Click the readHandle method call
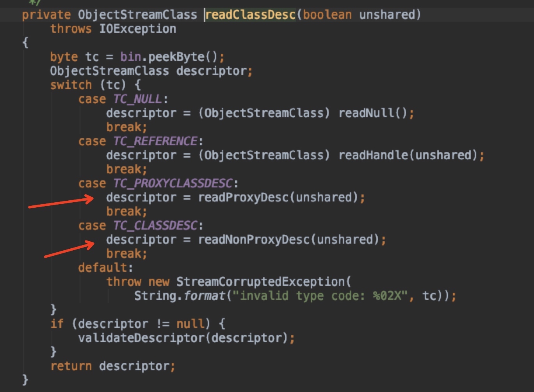The height and width of the screenshot is (392, 534). 373,155
